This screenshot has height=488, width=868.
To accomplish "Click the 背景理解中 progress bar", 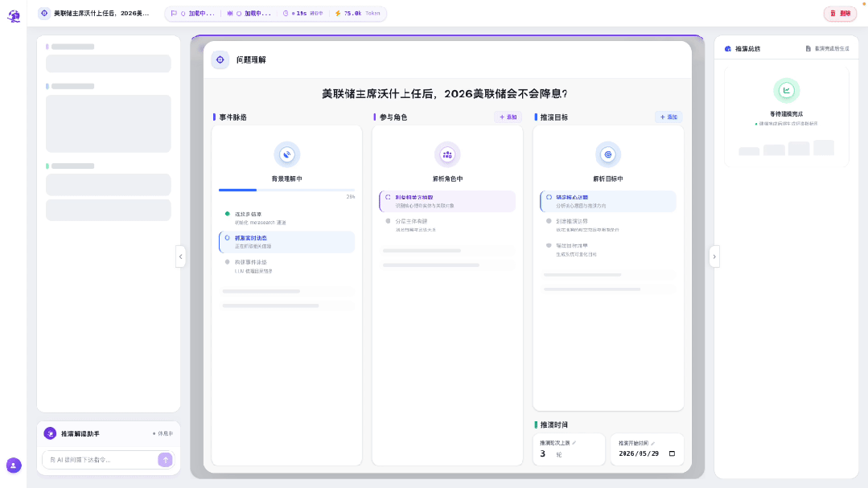I will point(286,190).
